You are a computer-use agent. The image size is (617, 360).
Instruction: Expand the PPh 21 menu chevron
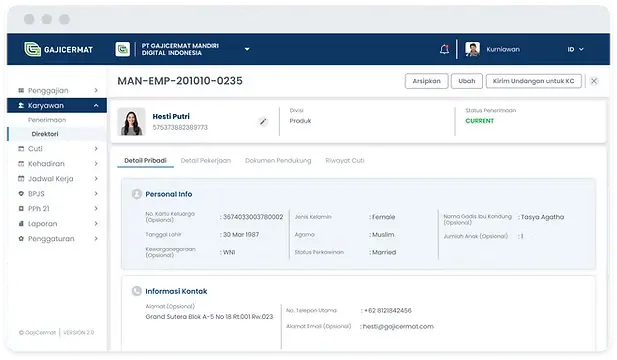96,209
